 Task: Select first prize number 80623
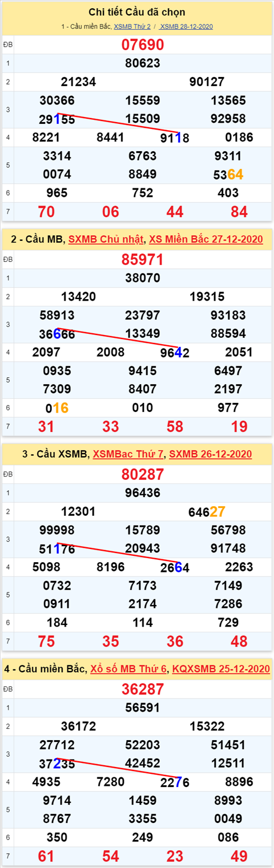[143, 63]
